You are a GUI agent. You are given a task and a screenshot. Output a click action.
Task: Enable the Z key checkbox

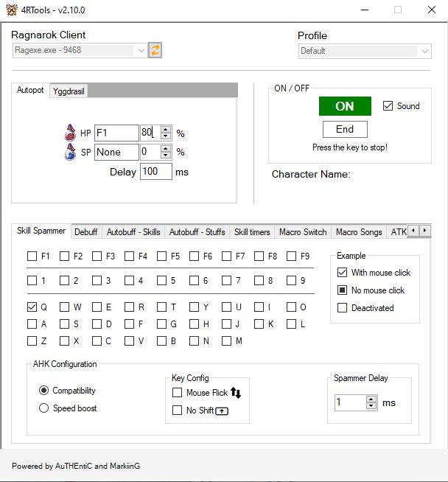(32, 340)
